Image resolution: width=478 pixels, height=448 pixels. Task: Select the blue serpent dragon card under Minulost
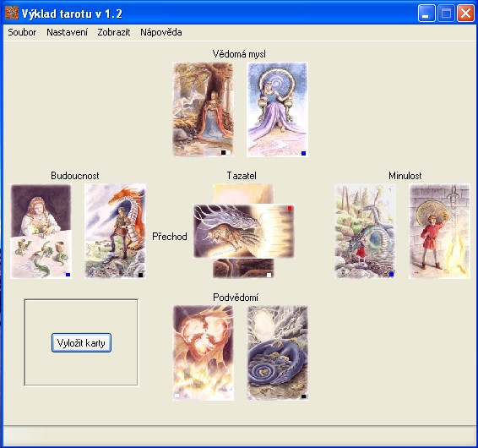tap(365, 231)
